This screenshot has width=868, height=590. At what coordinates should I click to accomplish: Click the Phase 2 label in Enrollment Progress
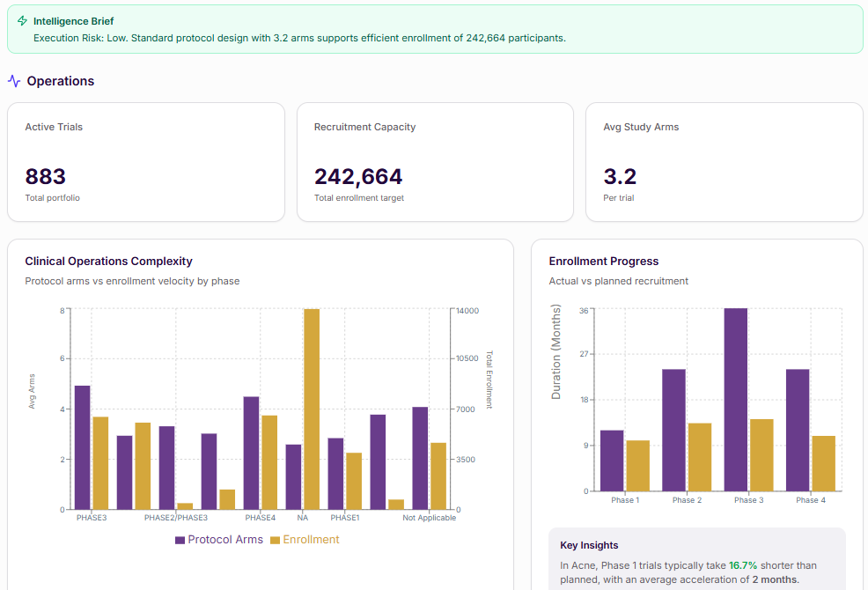(687, 499)
